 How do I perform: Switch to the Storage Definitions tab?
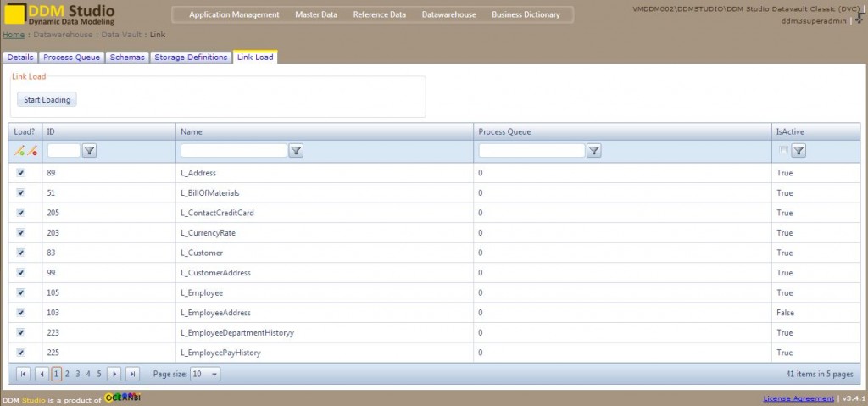pyautogui.click(x=191, y=57)
